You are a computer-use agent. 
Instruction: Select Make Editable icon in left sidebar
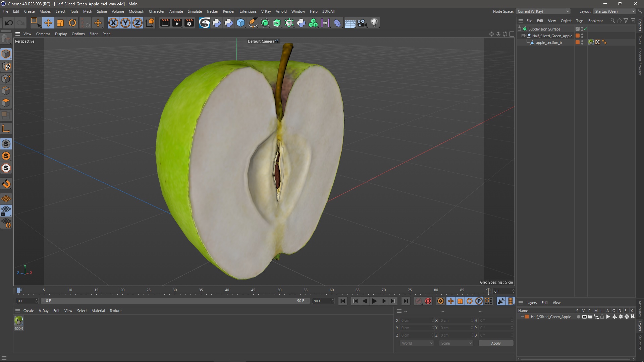pyautogui.click(x=6, y=39)
